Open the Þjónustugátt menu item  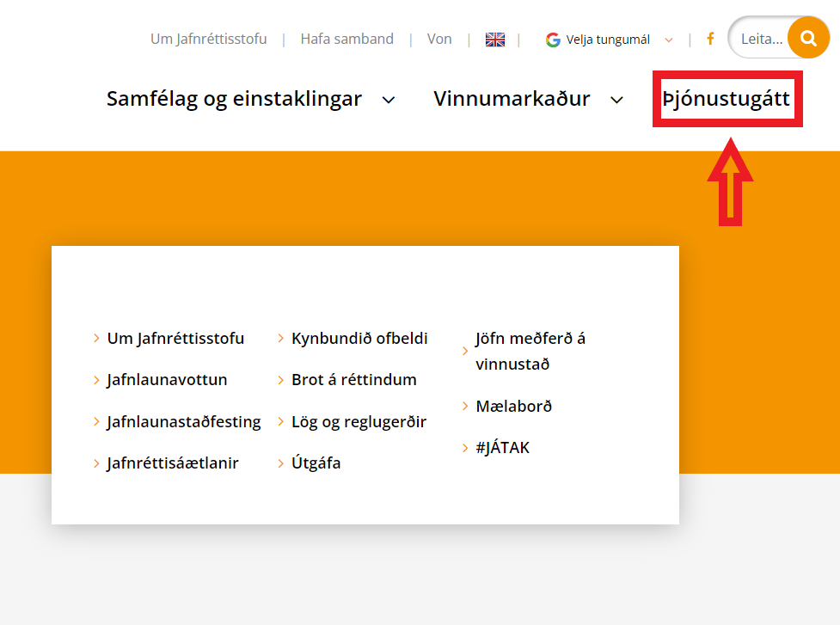(x=727, y=99)
